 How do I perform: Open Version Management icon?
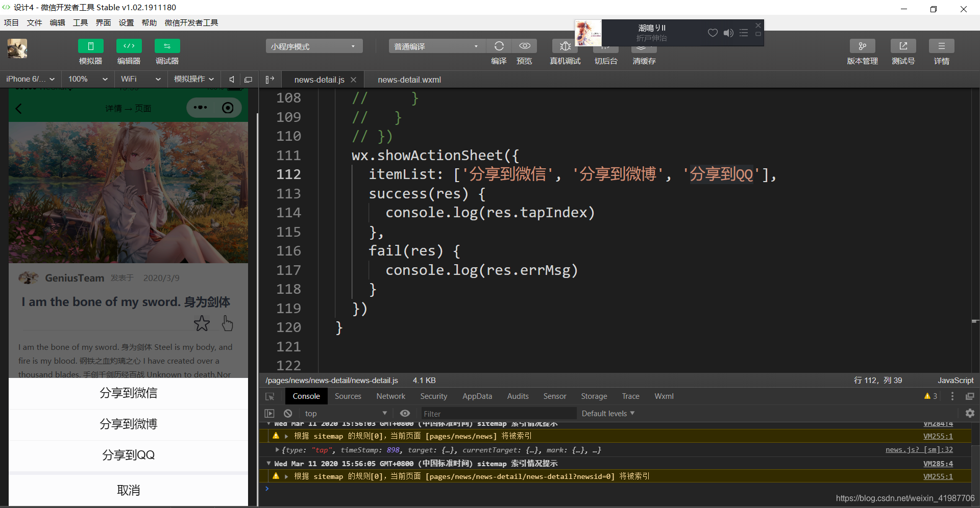point(862,46)
